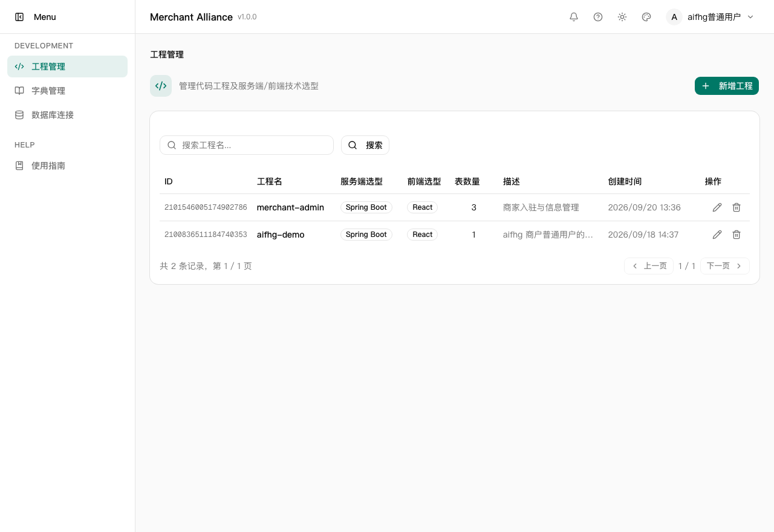Click the 服务端选型 column header

(362, 181)
